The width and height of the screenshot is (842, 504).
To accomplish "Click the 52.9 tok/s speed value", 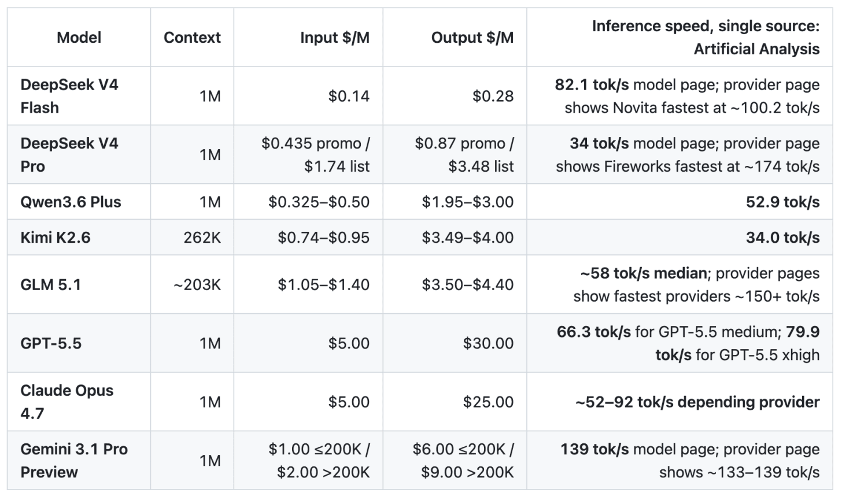I will tap(782, 202).
